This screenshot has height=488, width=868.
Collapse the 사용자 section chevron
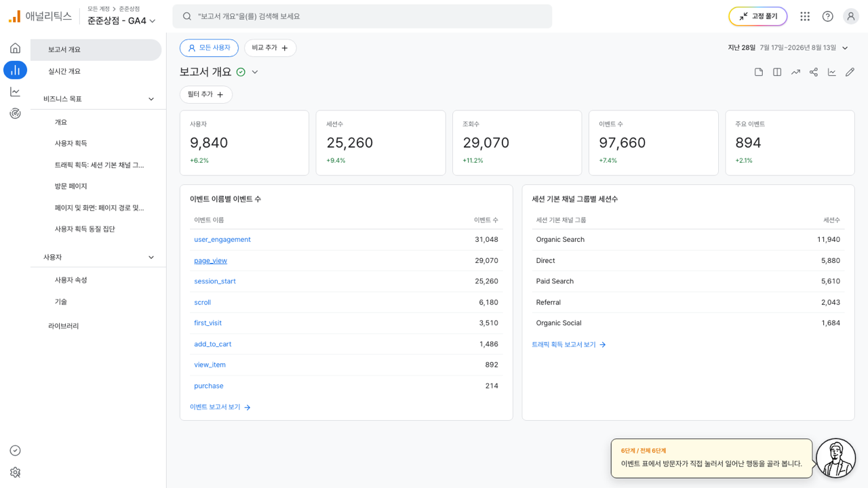[151, 258]
